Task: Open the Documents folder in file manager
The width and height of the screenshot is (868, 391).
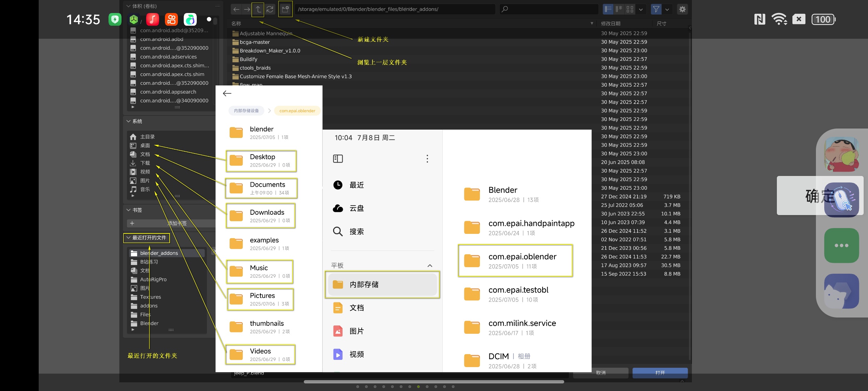Action: [261, 188]
